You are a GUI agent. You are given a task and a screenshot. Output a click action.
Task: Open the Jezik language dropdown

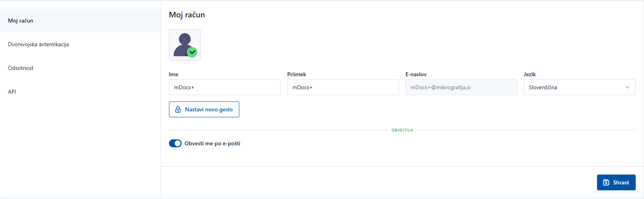point(579,87)
